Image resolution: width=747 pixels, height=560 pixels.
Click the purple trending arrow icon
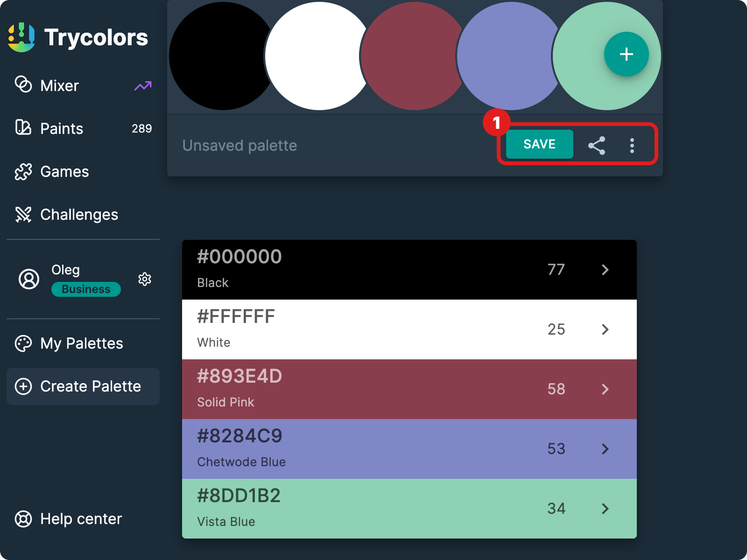[x=143, y=86]
